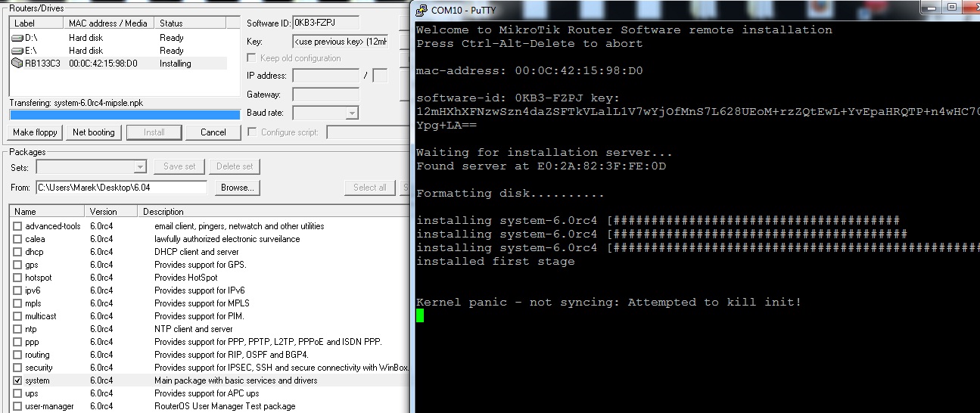This screenshot has height=413, width=980.
Task: Tick the dhcp package checkbox
Action: click(x=17, y=252)
